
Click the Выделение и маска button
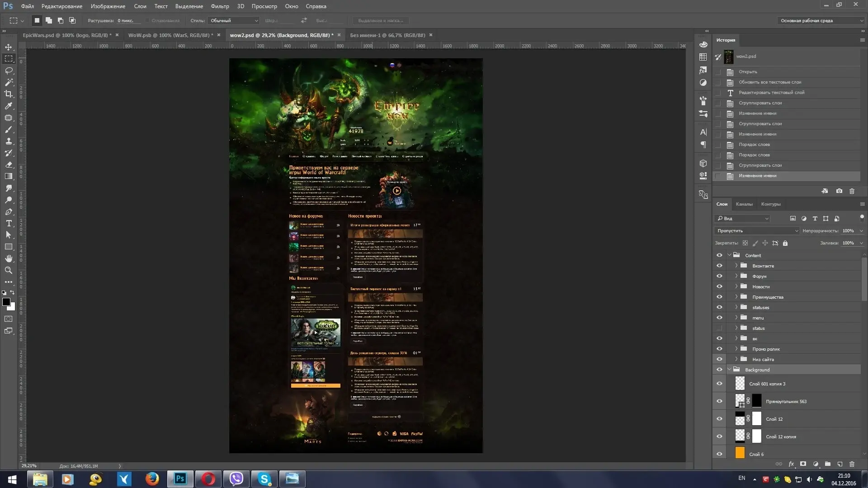tap(381, 20)
